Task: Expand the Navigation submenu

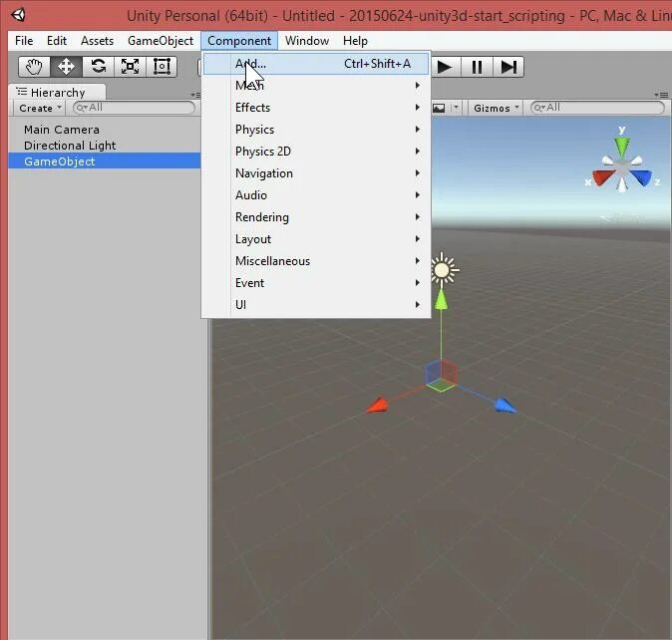Action: [316, 173]
